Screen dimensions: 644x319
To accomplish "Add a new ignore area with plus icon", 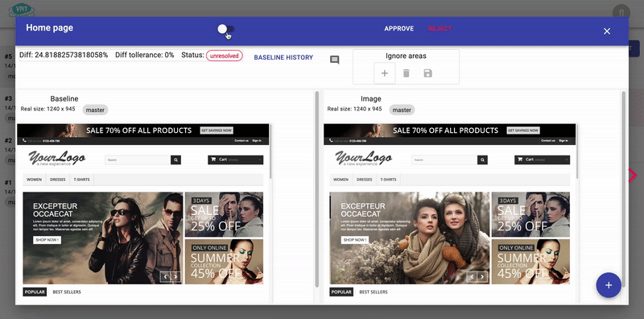I will (x=385, y=73).
